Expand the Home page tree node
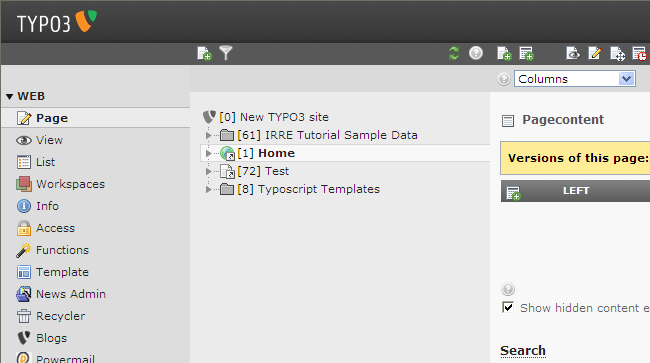This screenshot has height=363, width=650. pos(209,153)
